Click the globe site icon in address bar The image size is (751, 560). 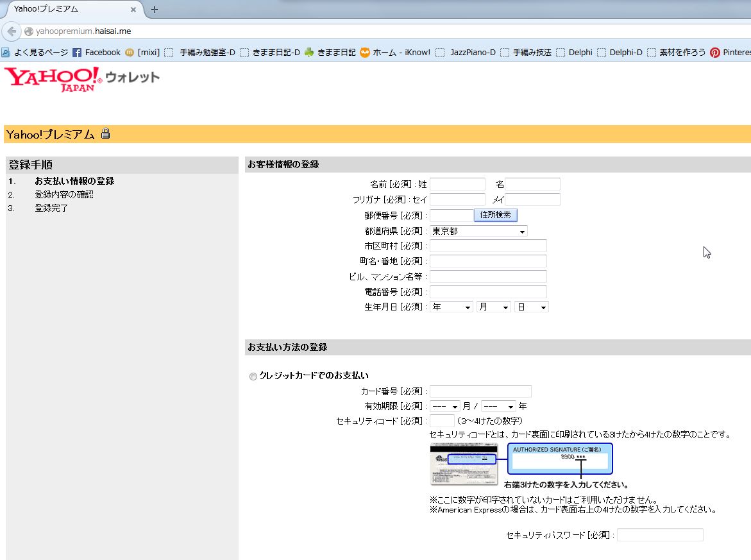29,31
